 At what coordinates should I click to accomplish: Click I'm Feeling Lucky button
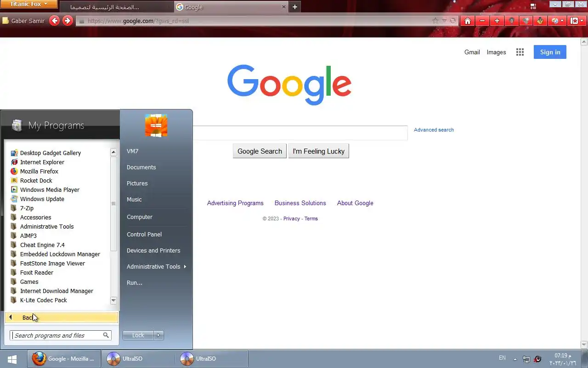pos(319,151)
